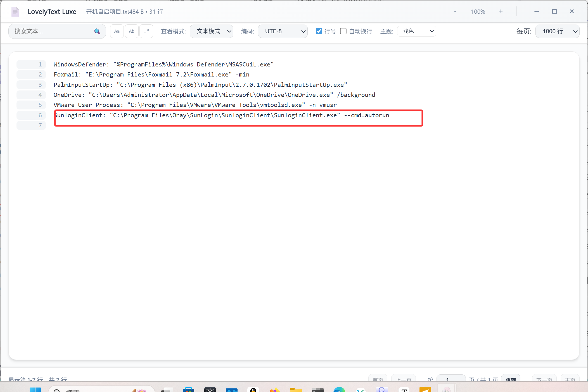The image size is (588, 392).
Task: Click the 首页 first page button
Action: point(378,379)
